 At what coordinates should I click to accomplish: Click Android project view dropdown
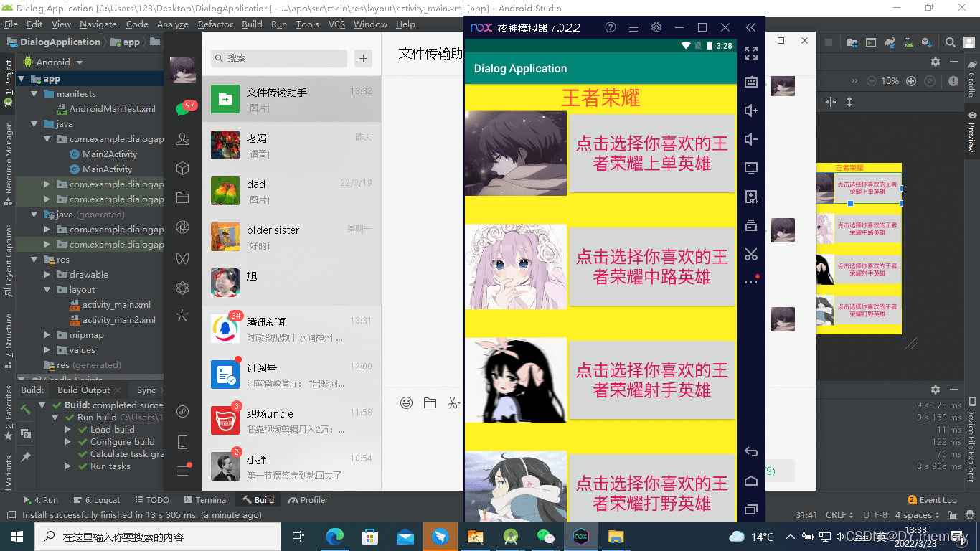point(53,62)
